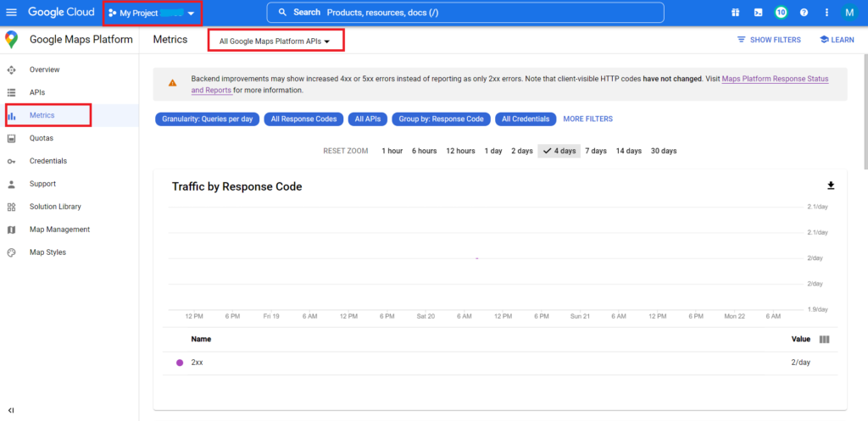
Task: Select the 2 days time range
Action: pos(522,151)
